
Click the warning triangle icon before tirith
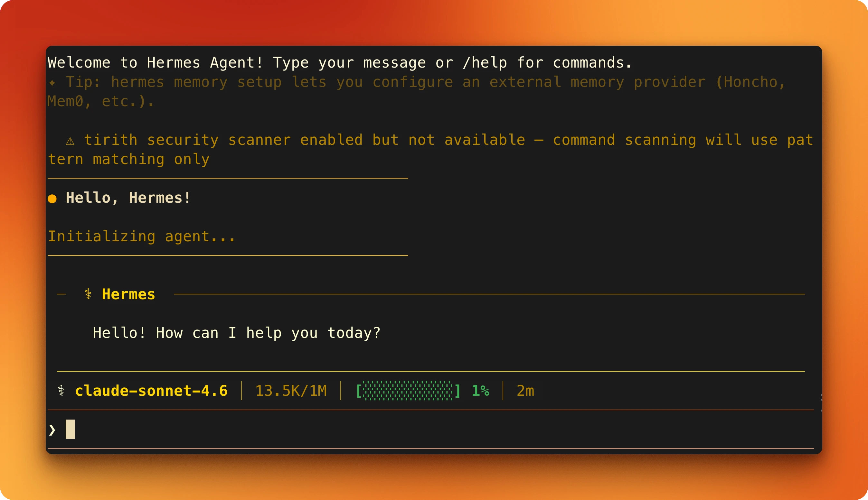point(70,141)
